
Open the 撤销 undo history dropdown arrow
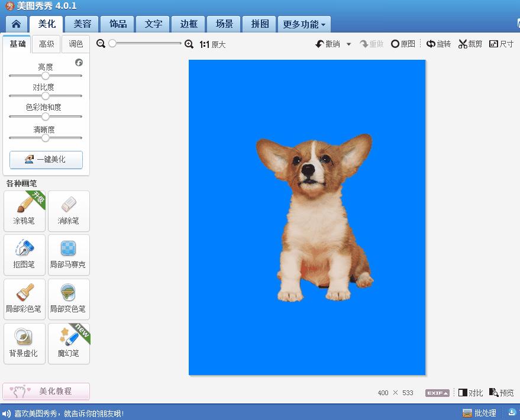(348, 44)
